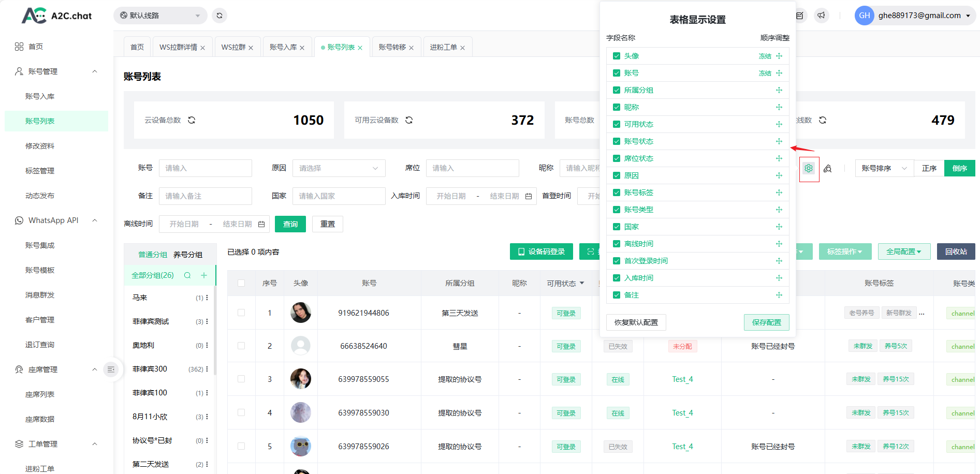Click drag-handle icon for 昵称 field
The height and width of the screenshot is (474, 980).
779,107
